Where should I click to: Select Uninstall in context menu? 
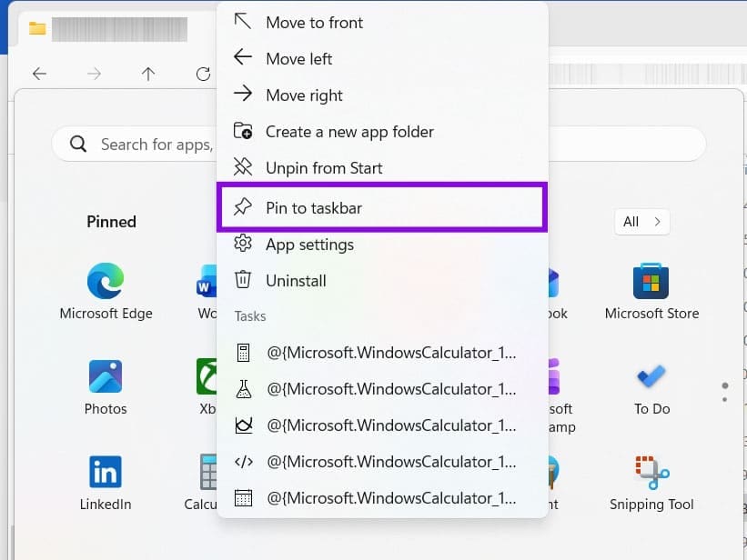pyautogui.click(x=381, y=281)
